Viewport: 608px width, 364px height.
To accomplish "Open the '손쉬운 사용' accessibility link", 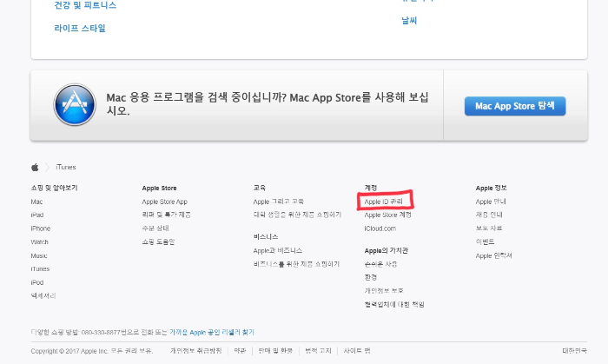I will pos(380,264).
